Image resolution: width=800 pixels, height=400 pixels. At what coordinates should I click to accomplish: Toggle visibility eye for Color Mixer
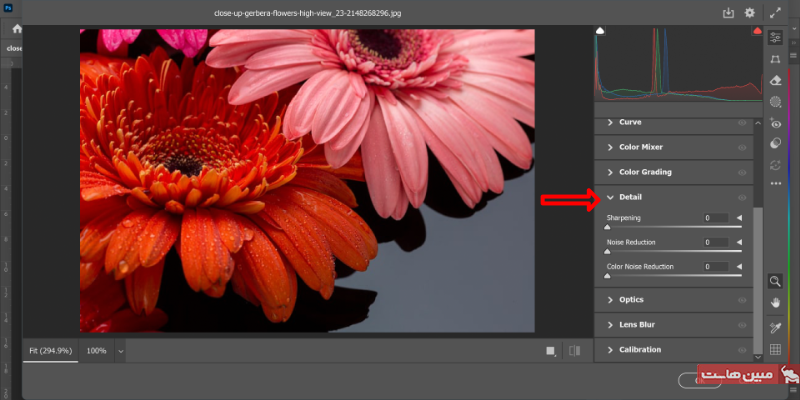[742, 147]
